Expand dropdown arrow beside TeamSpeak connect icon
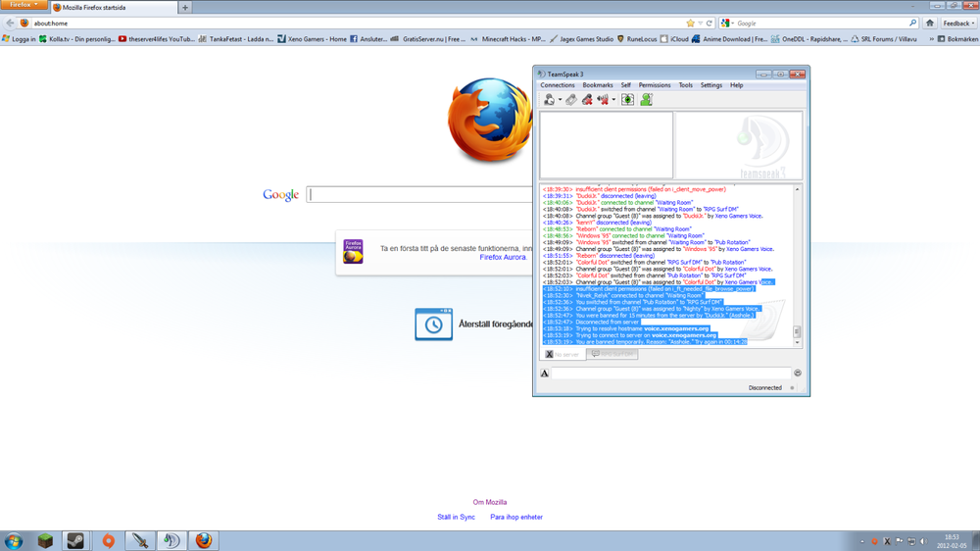Screen dimensions: 980x551 tap(560, 100)
